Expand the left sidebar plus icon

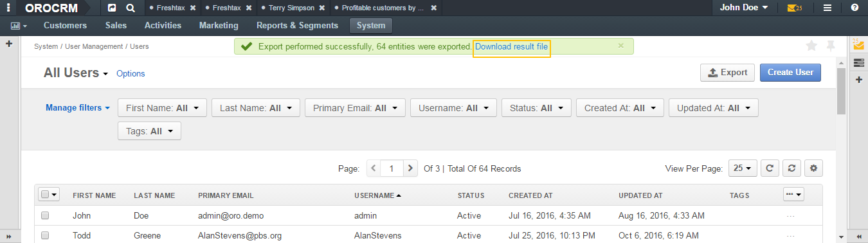(x=9, y=44)
